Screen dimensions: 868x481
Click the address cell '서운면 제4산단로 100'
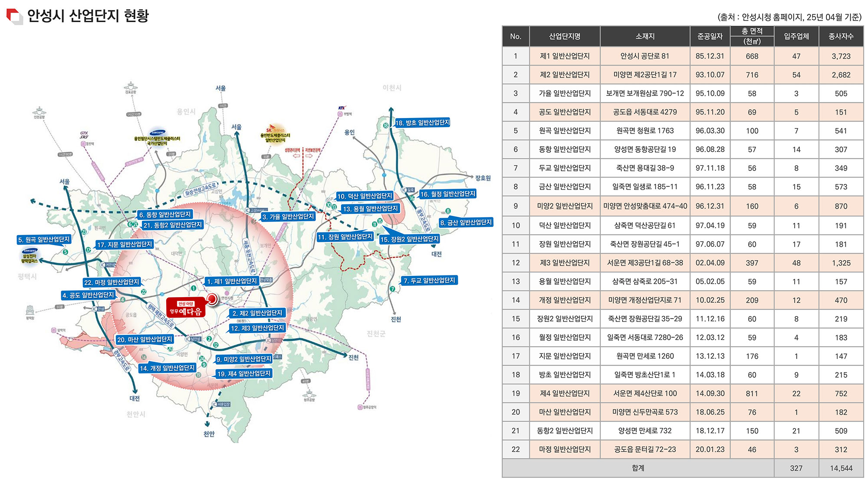pyautogui.click(x=644, y=393)
